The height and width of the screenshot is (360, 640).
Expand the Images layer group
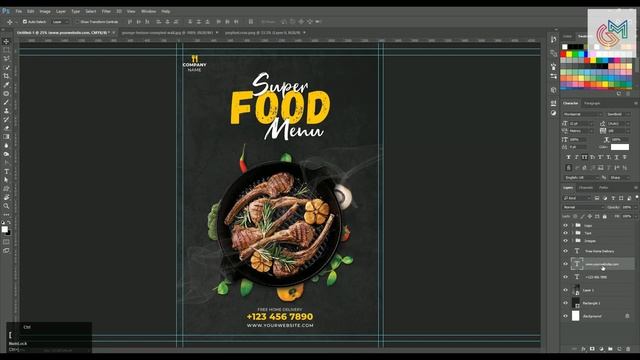click(x=572, y=241)
